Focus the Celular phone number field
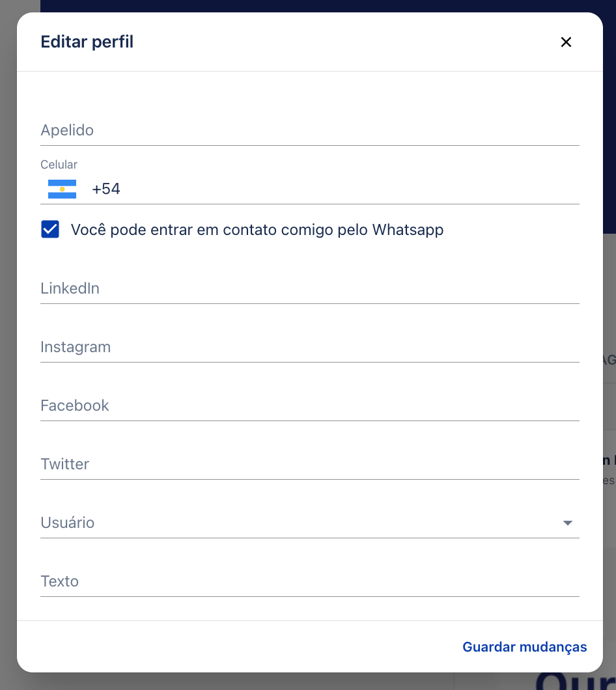616x690 pixels. point(350,189)
